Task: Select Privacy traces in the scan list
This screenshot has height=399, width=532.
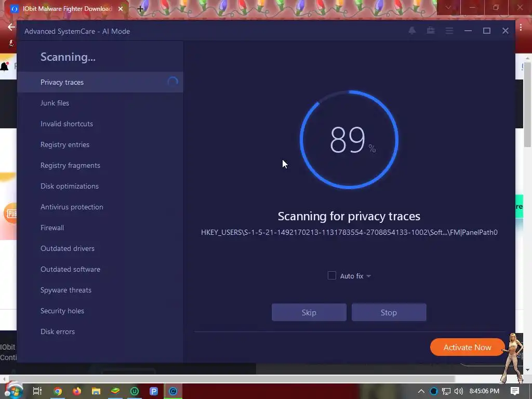Action: point(100,82)
